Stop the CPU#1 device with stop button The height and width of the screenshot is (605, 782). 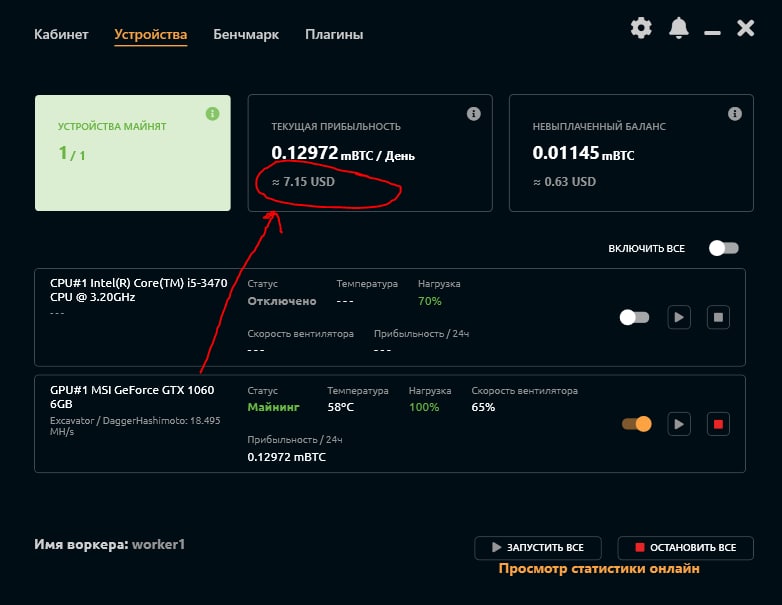coord(718,317)
